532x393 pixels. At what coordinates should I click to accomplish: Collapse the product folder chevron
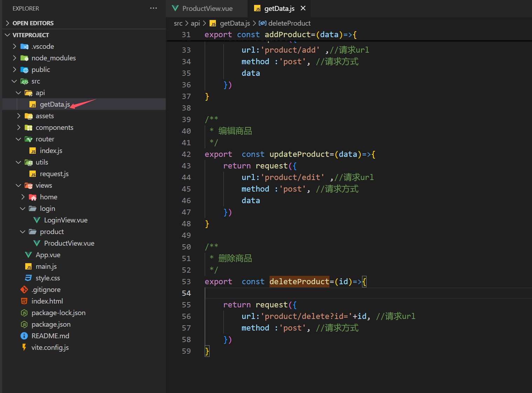(23, 232)
